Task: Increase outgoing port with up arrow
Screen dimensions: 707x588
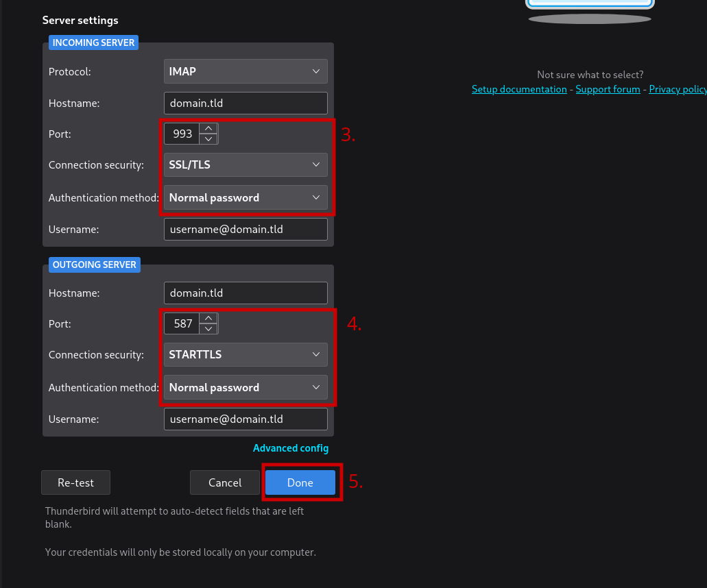Action: point(208,318)
